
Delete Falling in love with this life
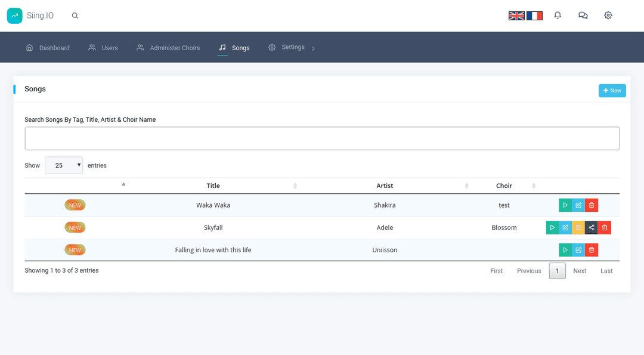(592, 250)
